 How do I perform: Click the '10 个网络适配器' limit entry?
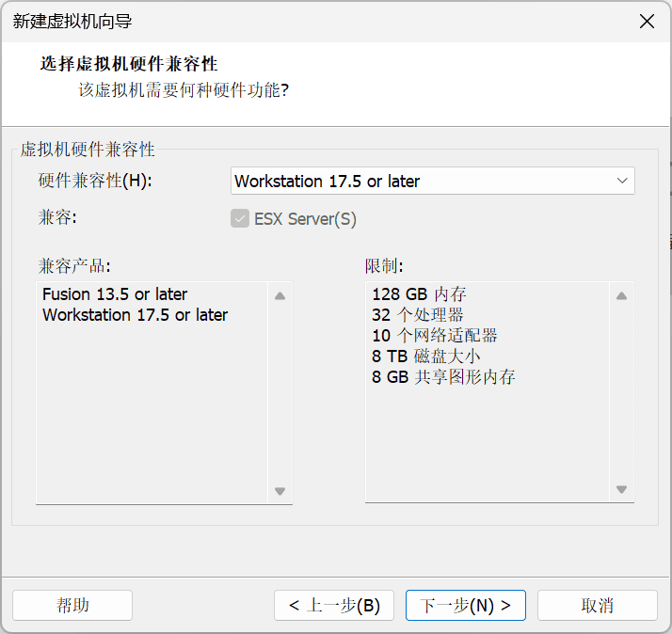(434, 336)
